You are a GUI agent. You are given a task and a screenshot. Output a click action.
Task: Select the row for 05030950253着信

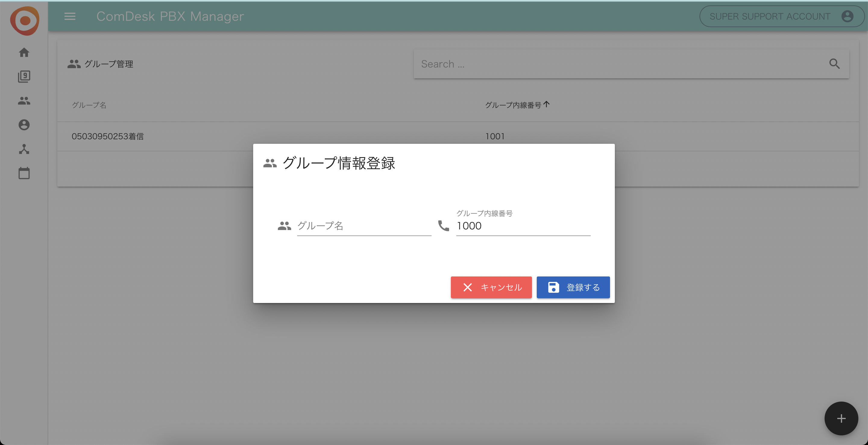[108, 136]
